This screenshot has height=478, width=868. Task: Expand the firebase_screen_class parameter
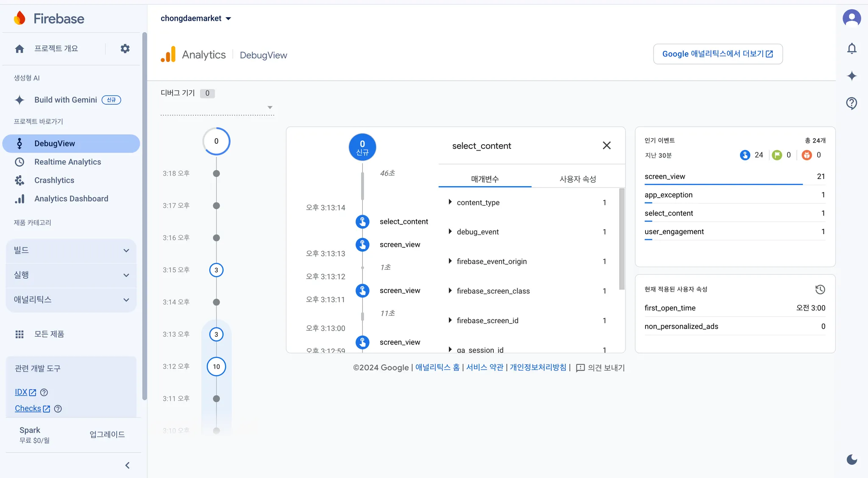click(x=450, y=291)
